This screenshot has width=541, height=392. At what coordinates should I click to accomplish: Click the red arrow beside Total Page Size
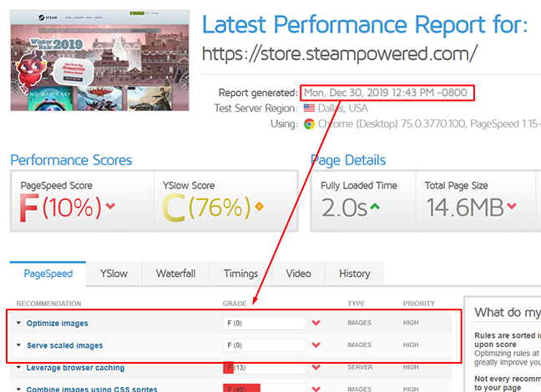tap(512, 206)
